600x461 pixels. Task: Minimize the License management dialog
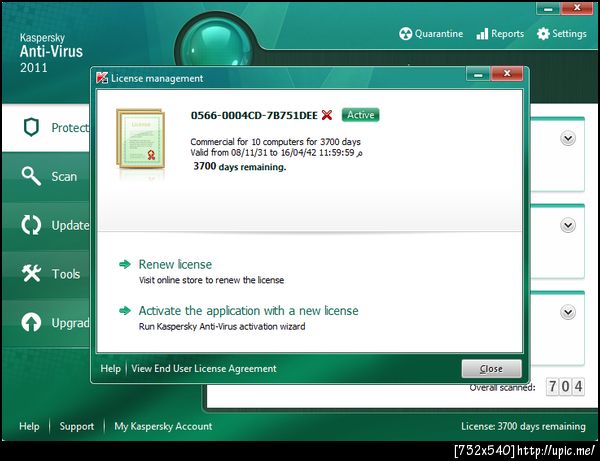(478, 74)
